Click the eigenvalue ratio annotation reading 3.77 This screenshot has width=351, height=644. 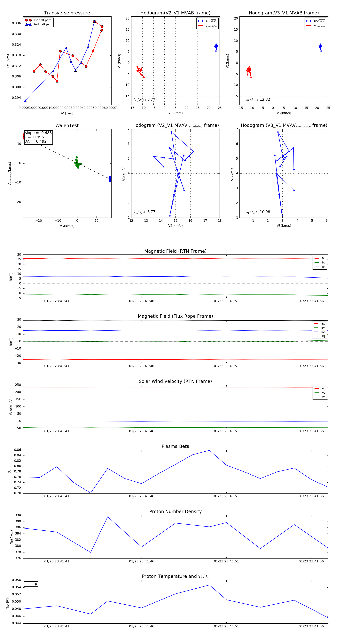coord(144,212)
